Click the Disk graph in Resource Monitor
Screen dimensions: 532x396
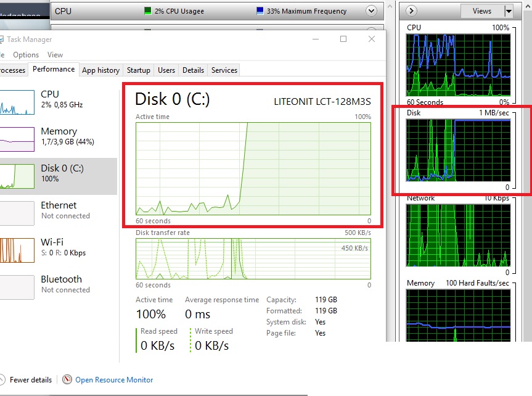[459, 151]
